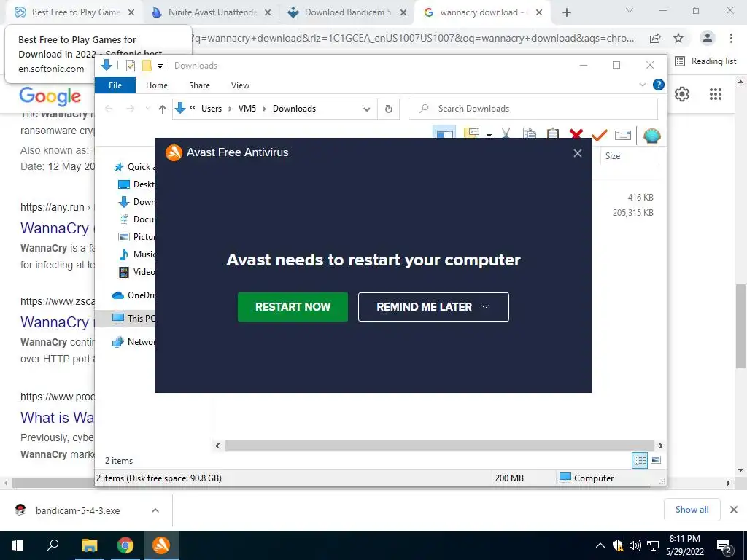Open Avast from the taskbar
The width and height of the screenshot is (747, 560).
click(161, 545)
